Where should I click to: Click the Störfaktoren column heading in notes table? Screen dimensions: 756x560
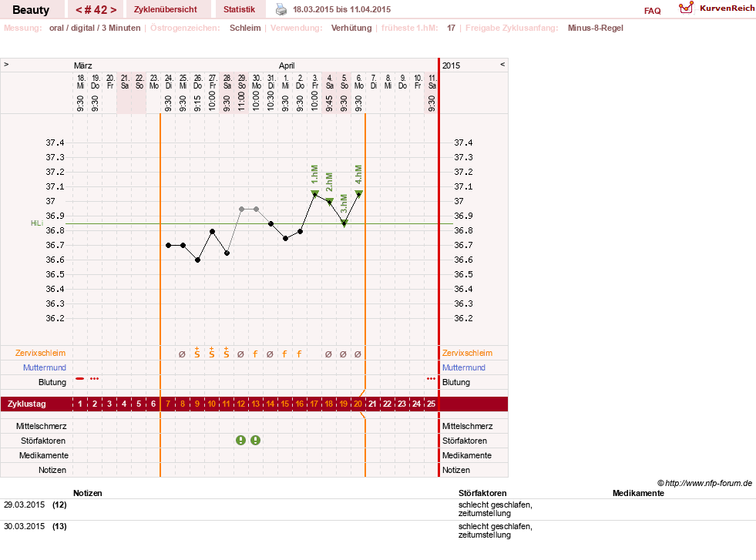482,493
